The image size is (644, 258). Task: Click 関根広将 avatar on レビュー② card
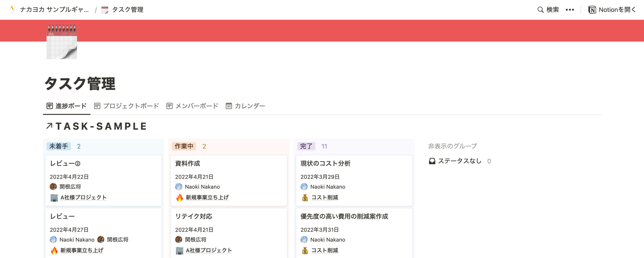(53, 186)
